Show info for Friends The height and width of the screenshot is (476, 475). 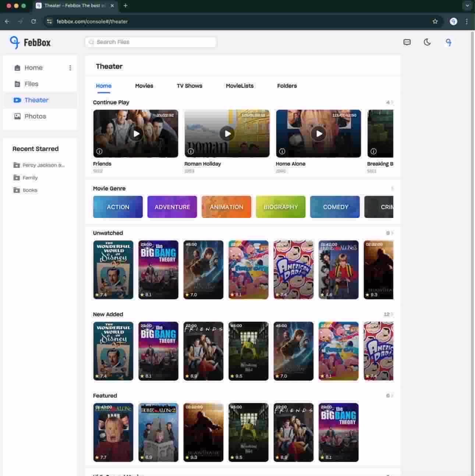99,151
